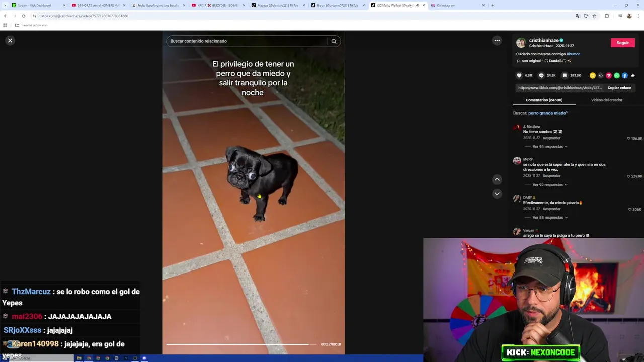Open the cristhianhaze username link
This screenshot has width=644, height=362.
click(544, 41)
